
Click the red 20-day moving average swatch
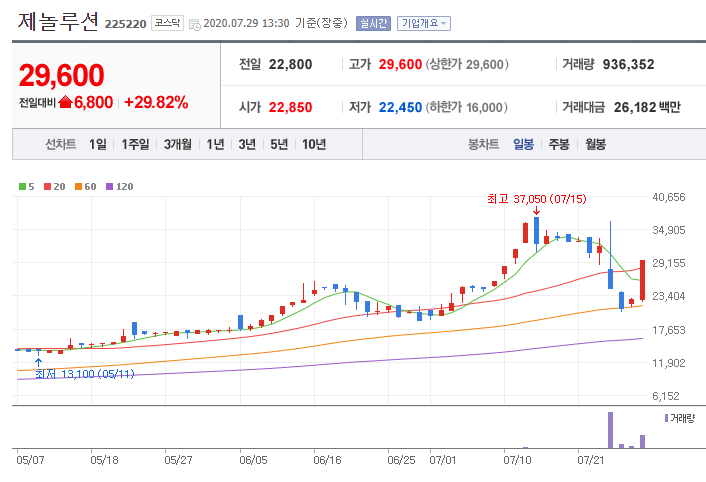[x=47, y=186]
